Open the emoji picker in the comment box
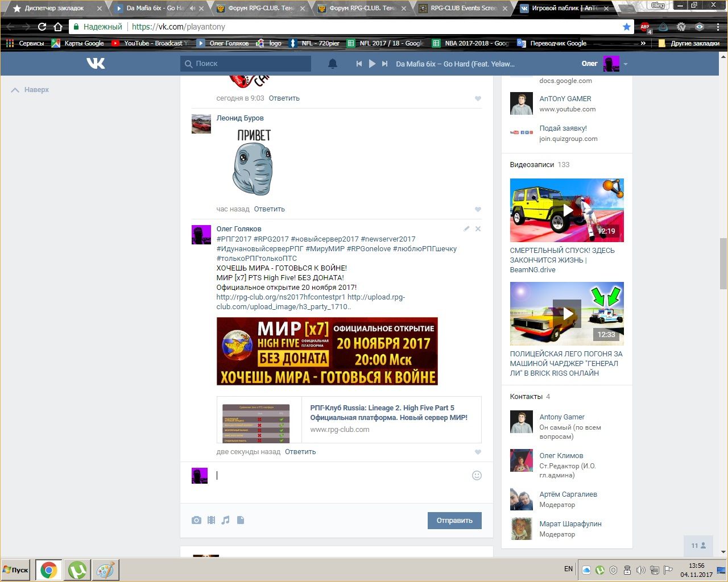This screenshot has width=728, height=582. (x=477, y=476)
